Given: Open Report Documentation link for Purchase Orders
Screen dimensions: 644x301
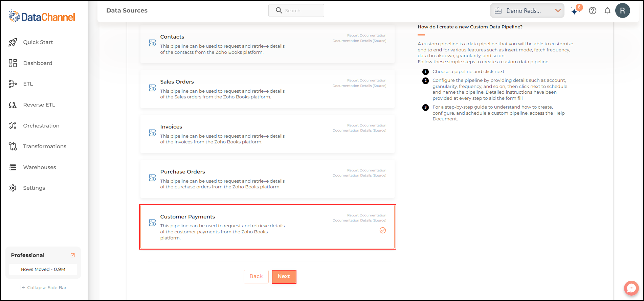Looking at the screenshot, I should click(x=367, y=170).
